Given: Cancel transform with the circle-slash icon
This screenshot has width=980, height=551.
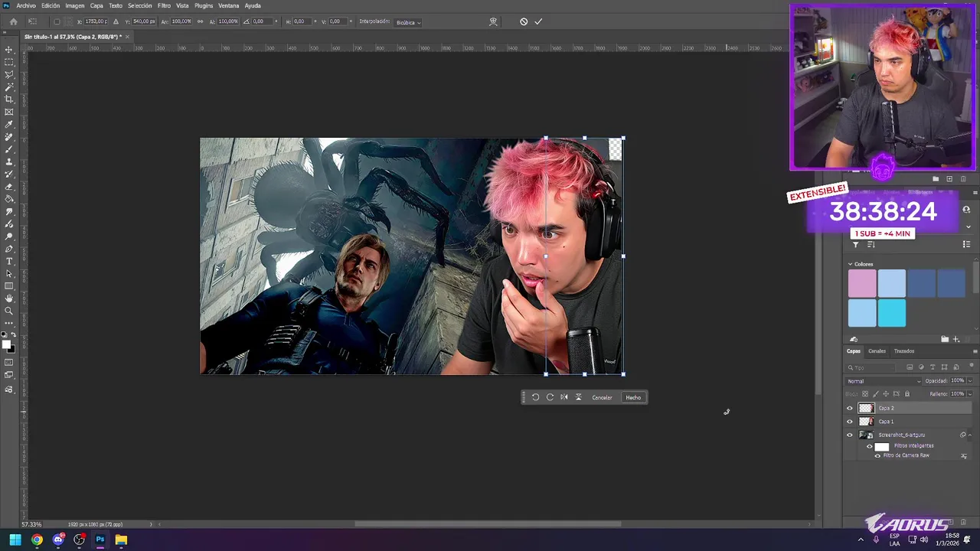Looking at the screenshot, I should point(524,21).
